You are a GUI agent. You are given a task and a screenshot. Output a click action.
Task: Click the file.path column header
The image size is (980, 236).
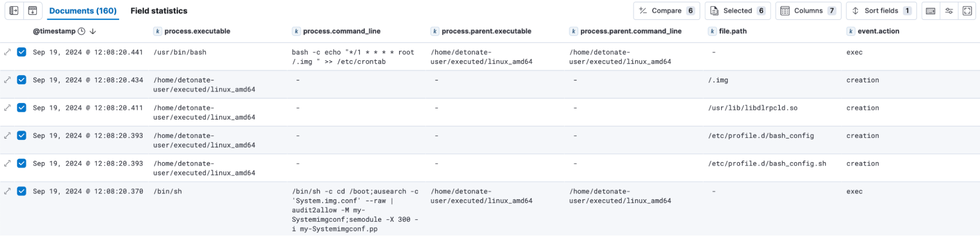732,31
